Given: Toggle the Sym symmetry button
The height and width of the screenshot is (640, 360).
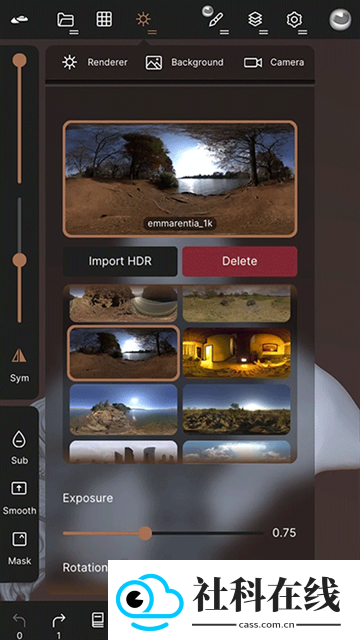Looking at the screenshot, I should tap(19, 365).
